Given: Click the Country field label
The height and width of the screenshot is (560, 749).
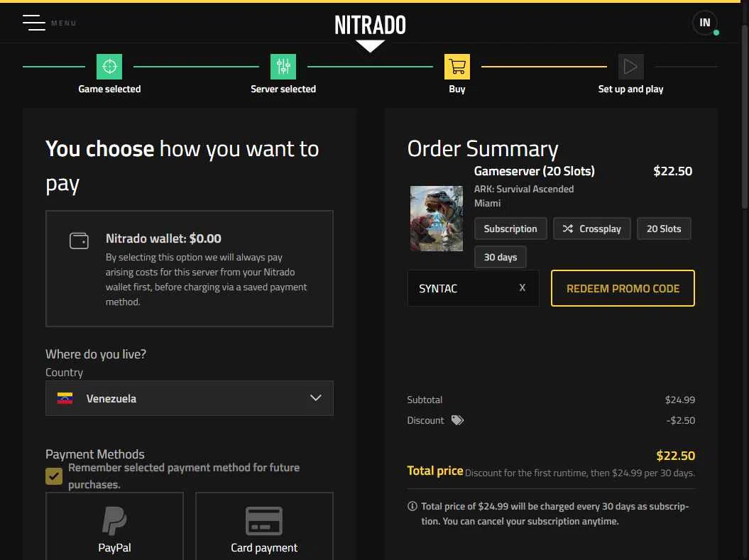Looking at the screenshot, I should click(x=64, y=373).
